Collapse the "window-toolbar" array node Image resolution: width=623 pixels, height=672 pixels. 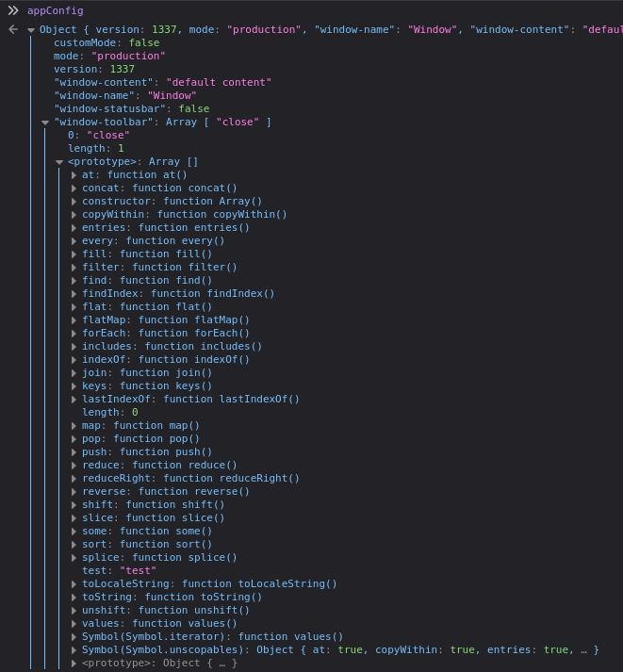[45, 123]
